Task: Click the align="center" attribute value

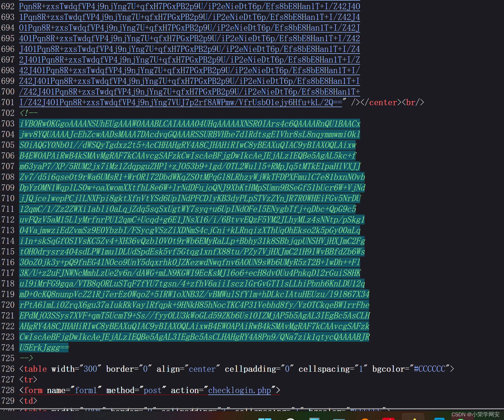Action: (202, 369)
